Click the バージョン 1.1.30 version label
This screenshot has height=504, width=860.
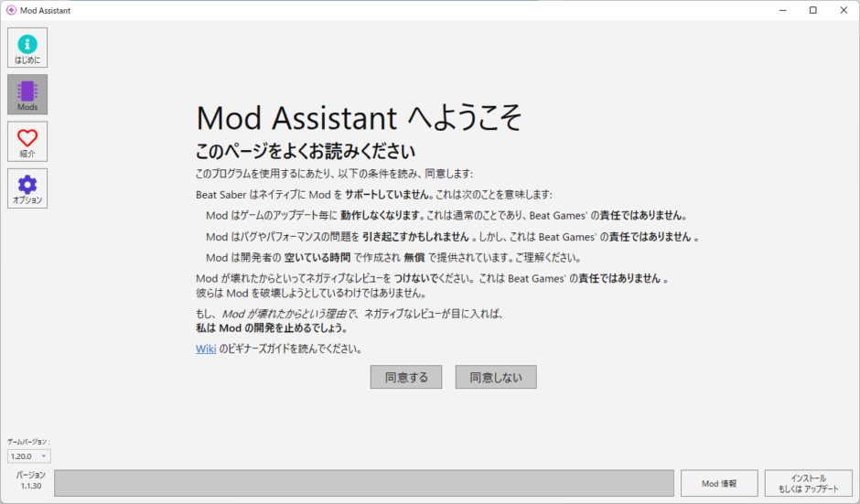click(31, 480)
